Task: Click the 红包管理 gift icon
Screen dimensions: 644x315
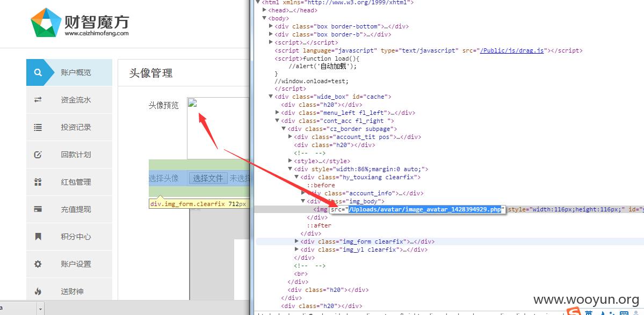Action: pyautogui.click(x=38, y=182)
